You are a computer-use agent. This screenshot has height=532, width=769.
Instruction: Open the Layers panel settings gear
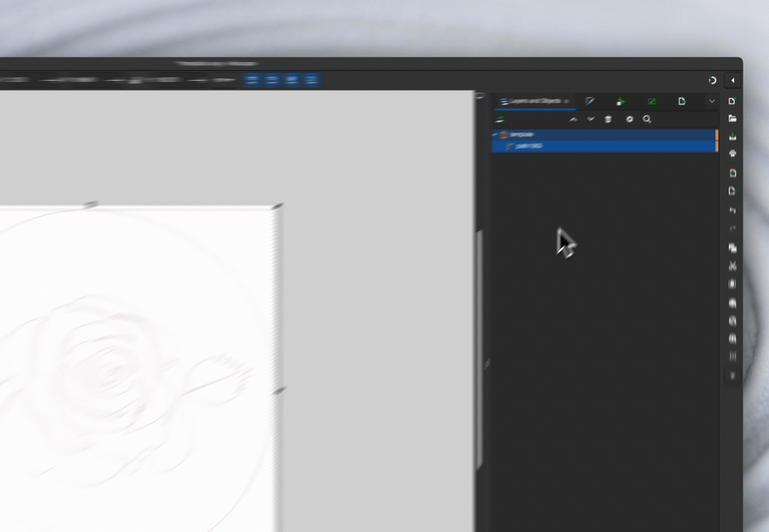[x=630, y=119]
